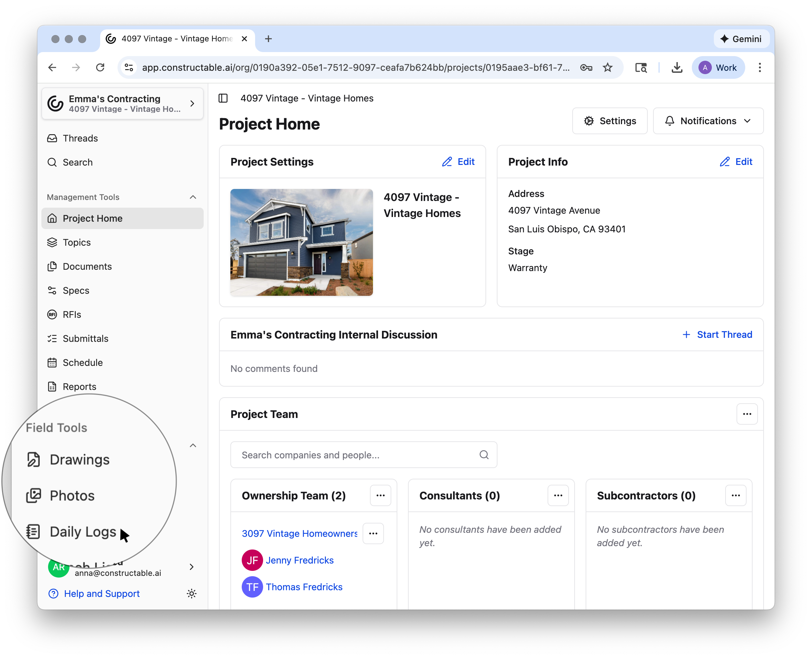The width and height of the screenshot is (812, 659).
Task: Click the TF avatar for Thomas Fredricks
Action: click(x=252, y=587)
